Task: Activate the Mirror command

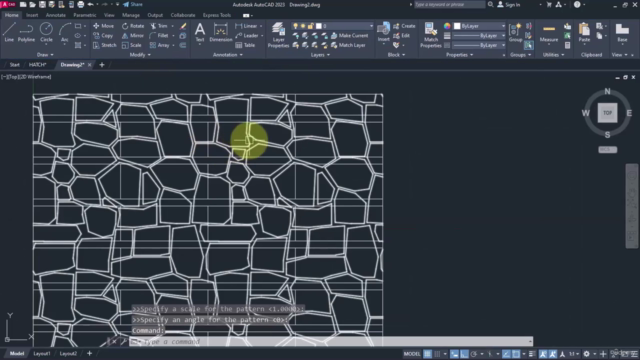Action: point(133,36)
